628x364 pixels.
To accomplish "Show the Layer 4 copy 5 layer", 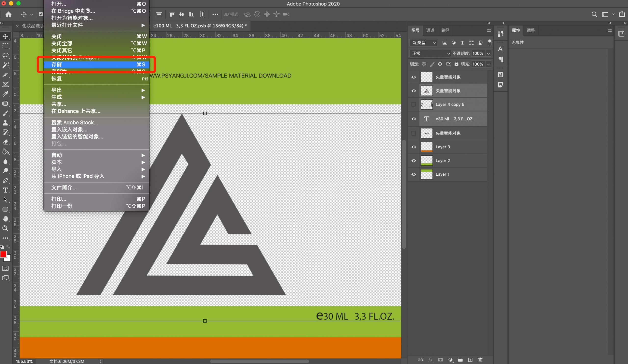I will (414, 105).
